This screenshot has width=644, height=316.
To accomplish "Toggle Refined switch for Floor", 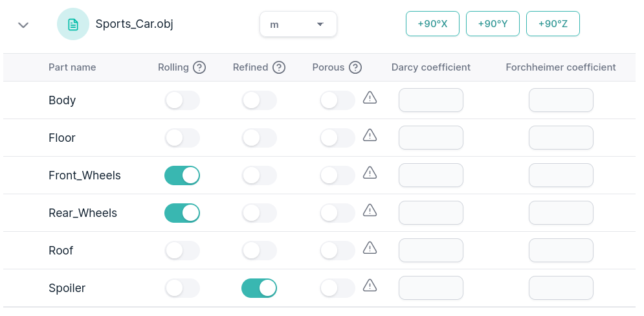I will pyautogui.click(x=259, y=138).
